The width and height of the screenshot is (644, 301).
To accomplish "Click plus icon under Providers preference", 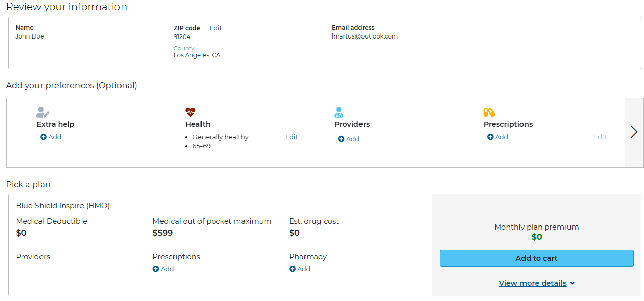I will pos(341,139).
